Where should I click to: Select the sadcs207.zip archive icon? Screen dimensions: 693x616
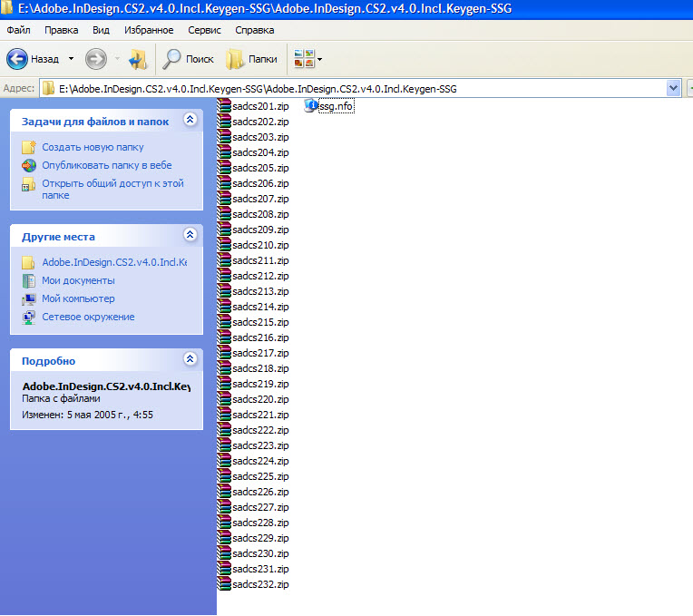[x=224, y=199]
